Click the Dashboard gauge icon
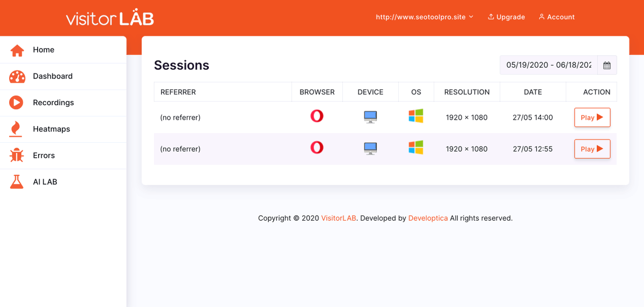The height and width of the screenshot is (307, 644). 17,77
